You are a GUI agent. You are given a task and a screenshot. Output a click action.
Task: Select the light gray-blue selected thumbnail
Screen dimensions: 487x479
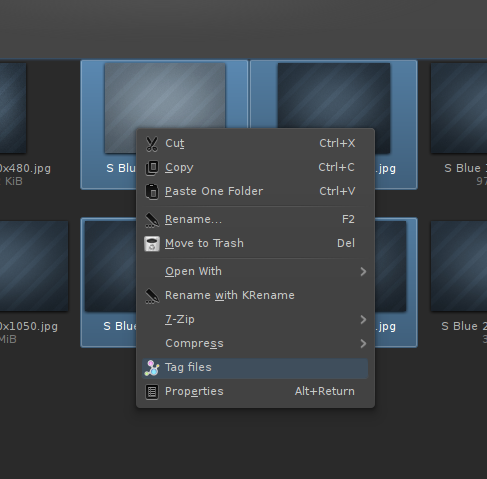pos(165,96)
